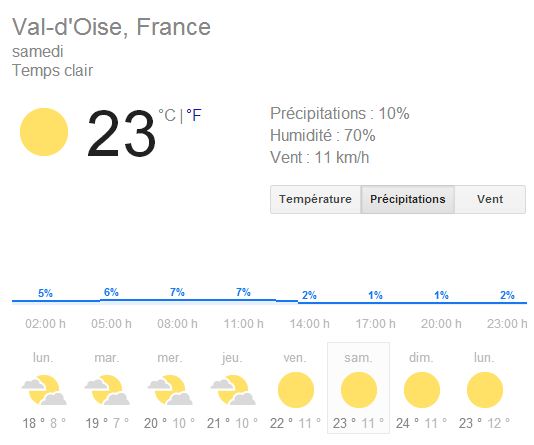534x445 pixels.
Task: Select the first Monday partly cloudy icon
Action: pyautogui.click(x=44, y=390)
